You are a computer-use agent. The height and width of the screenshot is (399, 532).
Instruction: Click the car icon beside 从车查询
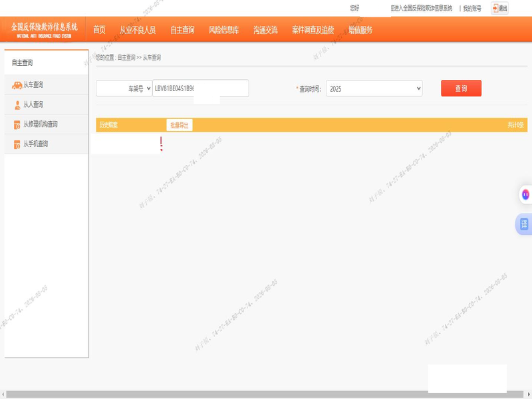point(17,85)
